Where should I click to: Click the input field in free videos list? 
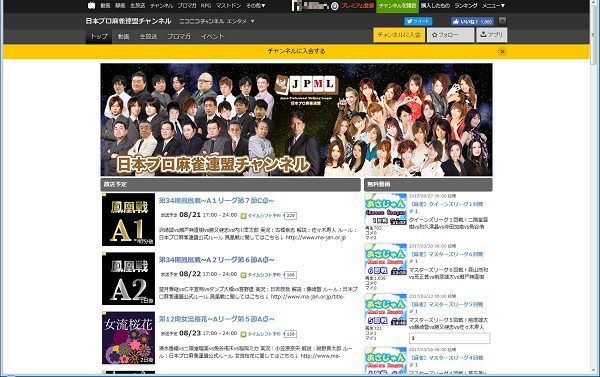450,338
